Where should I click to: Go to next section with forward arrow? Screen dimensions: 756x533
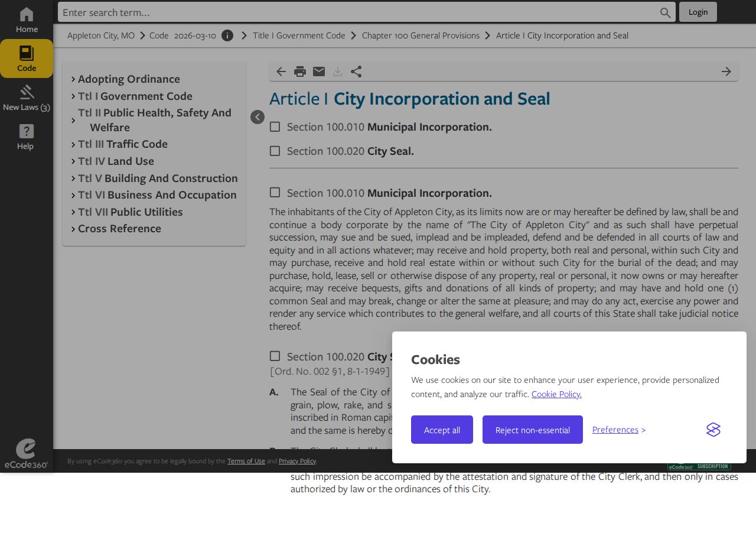726,71
